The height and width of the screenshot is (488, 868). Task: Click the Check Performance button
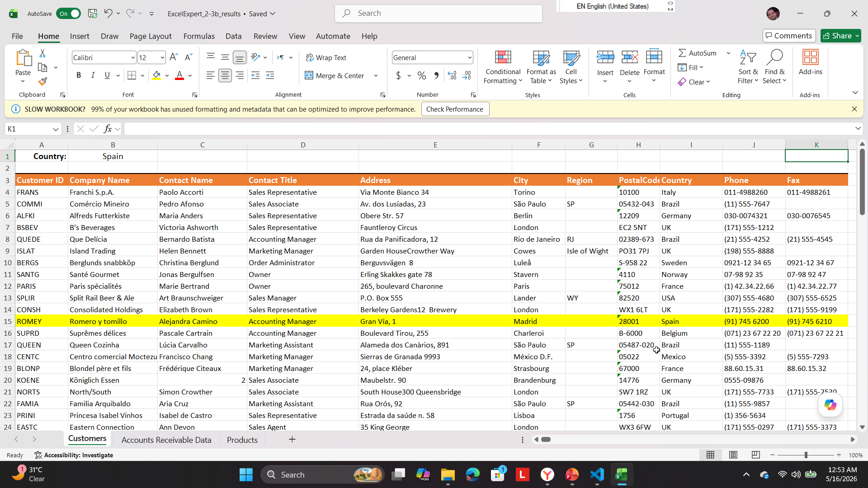click(x=455, y=109)
